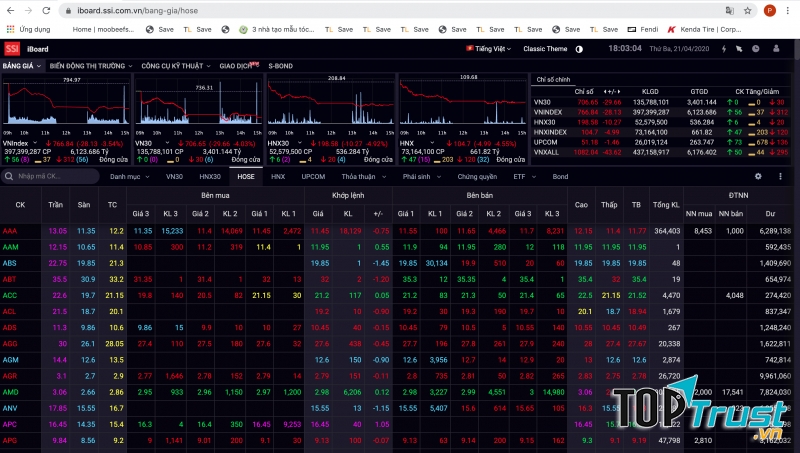Viewport: 800px width, 453px height.
Task: Bookmark this page with the star icon
Action: 747,10
